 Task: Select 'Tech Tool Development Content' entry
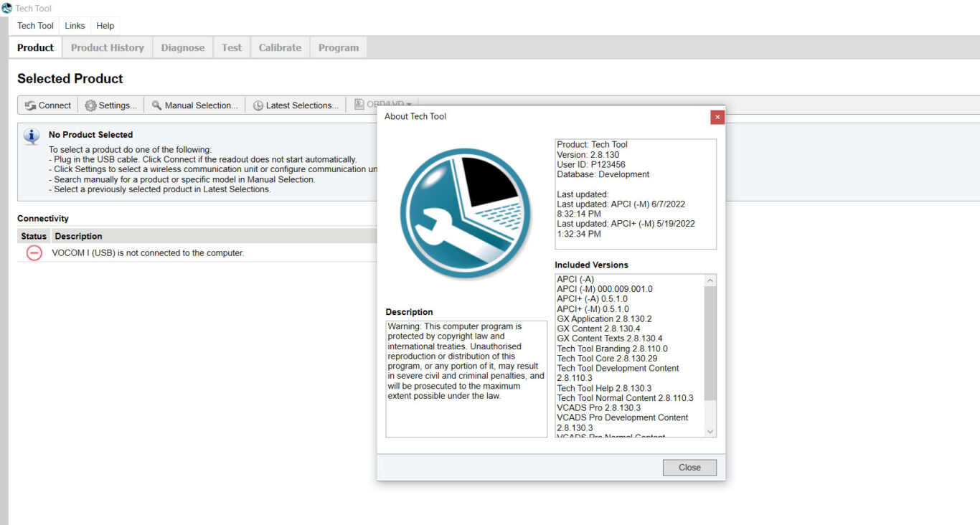[x=618, y=373]
